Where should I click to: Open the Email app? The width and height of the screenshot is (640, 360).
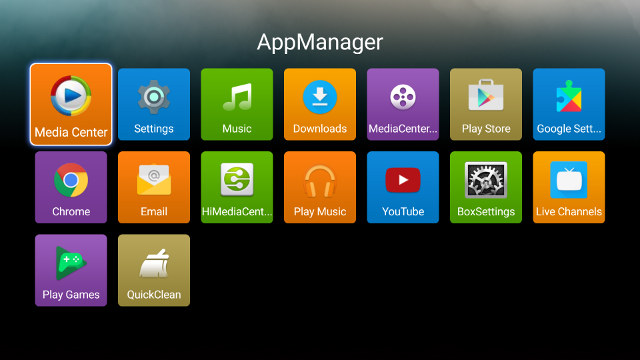(154, 187)
